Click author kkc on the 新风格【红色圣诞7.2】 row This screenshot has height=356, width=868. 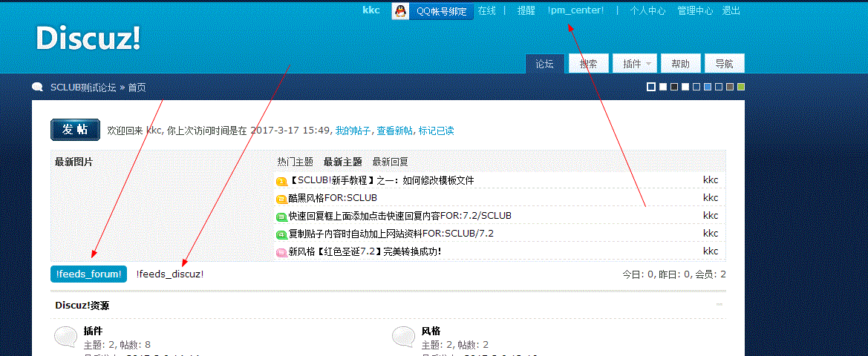[711, 251]
